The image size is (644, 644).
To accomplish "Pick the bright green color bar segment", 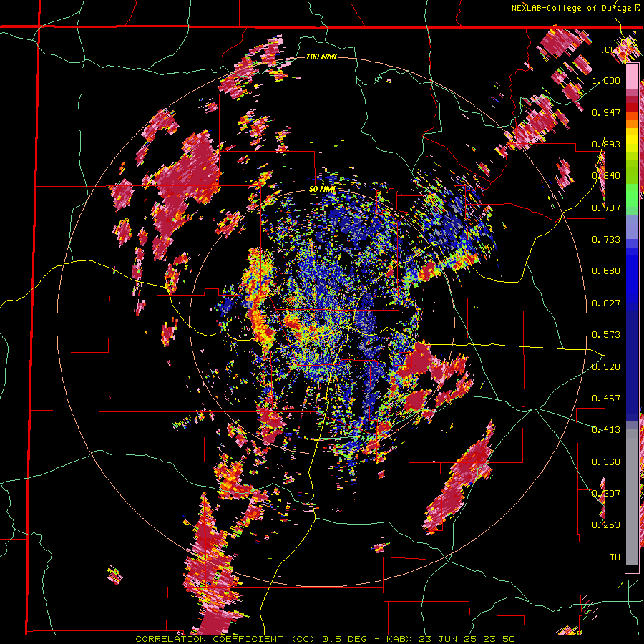I will (632, 195).
